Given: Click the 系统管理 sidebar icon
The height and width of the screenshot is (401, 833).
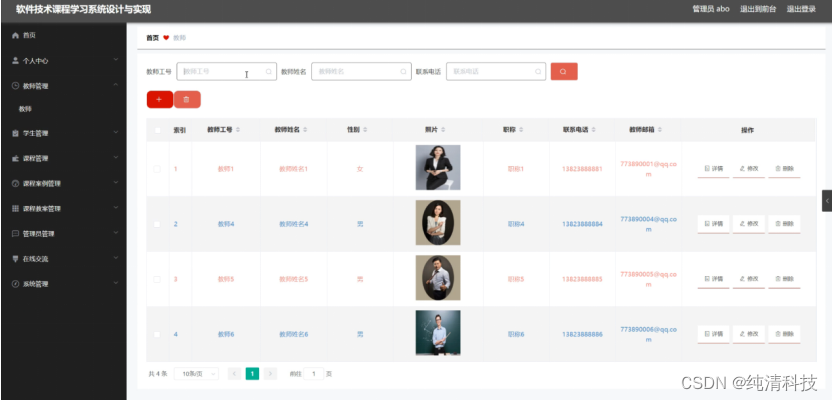Looking at the screenshot, I should pos(15,284).
